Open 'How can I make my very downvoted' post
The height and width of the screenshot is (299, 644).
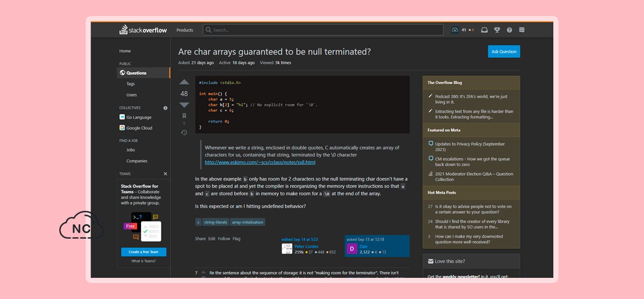click(x=469, y=239)
